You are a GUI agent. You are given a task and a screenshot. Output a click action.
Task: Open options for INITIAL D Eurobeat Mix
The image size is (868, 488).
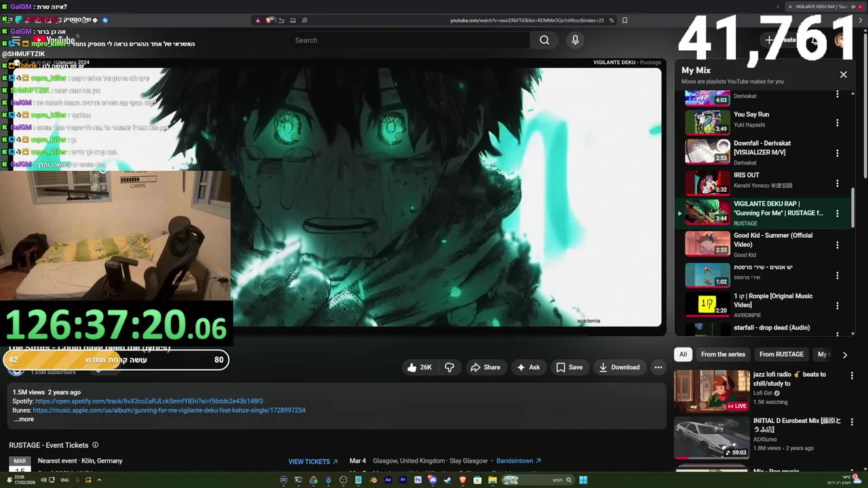tap(852, 422)
